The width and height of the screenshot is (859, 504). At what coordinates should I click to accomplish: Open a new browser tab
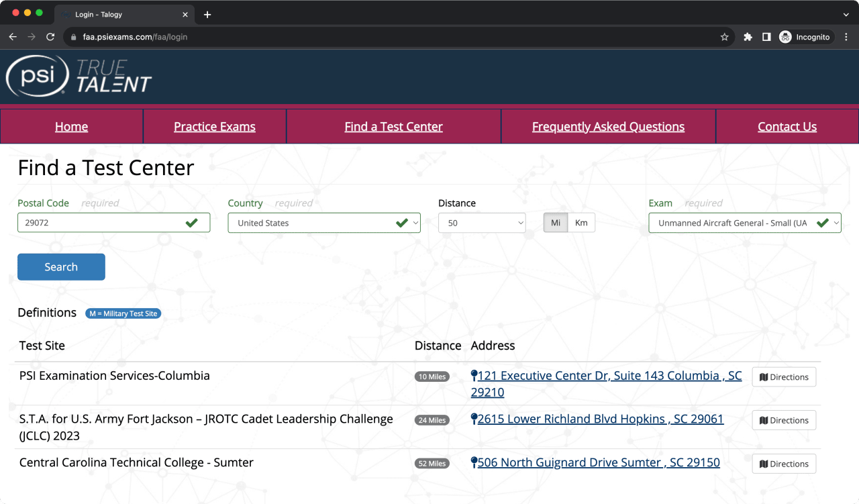point(207,14)
